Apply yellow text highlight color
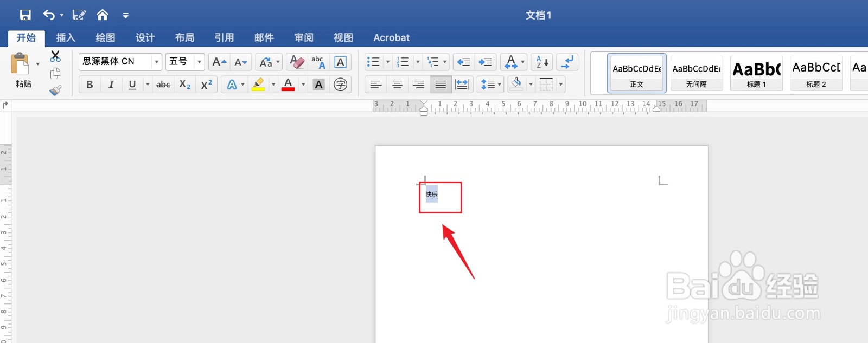Image resolution: width=868 pixels, height=343 pixels. (x=258, y=85)
